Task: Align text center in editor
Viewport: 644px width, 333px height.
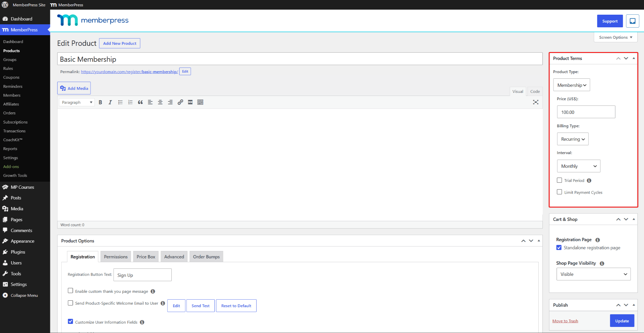Action: coord(160,102)
